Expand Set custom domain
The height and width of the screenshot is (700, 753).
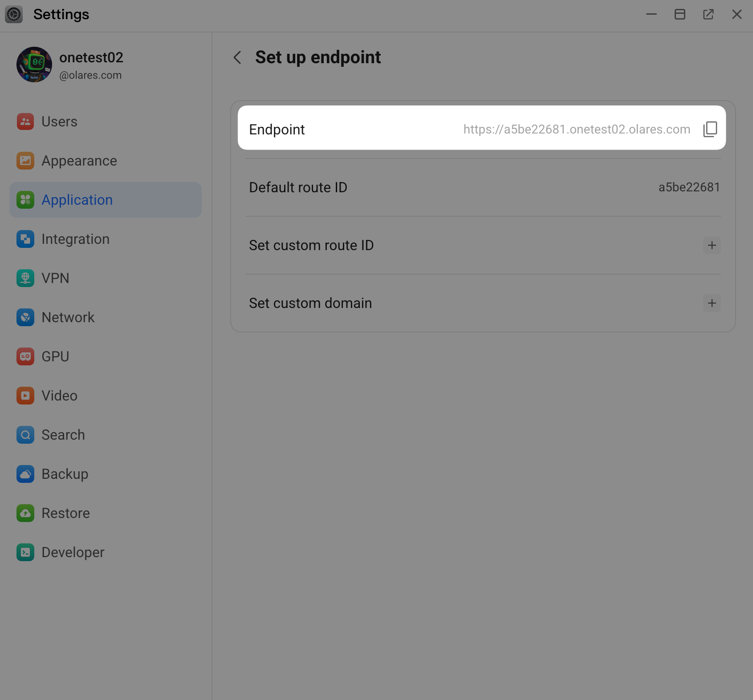pos(712,303)
